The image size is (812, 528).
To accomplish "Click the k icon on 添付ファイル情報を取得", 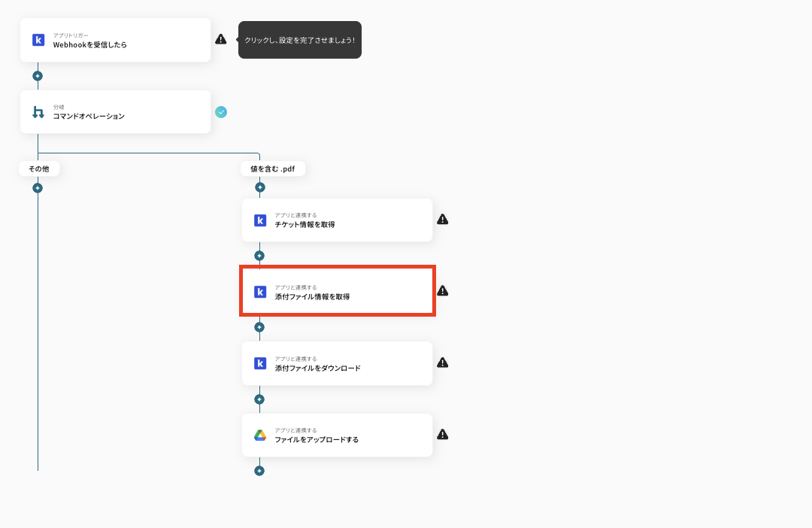I will pos(260,292).
